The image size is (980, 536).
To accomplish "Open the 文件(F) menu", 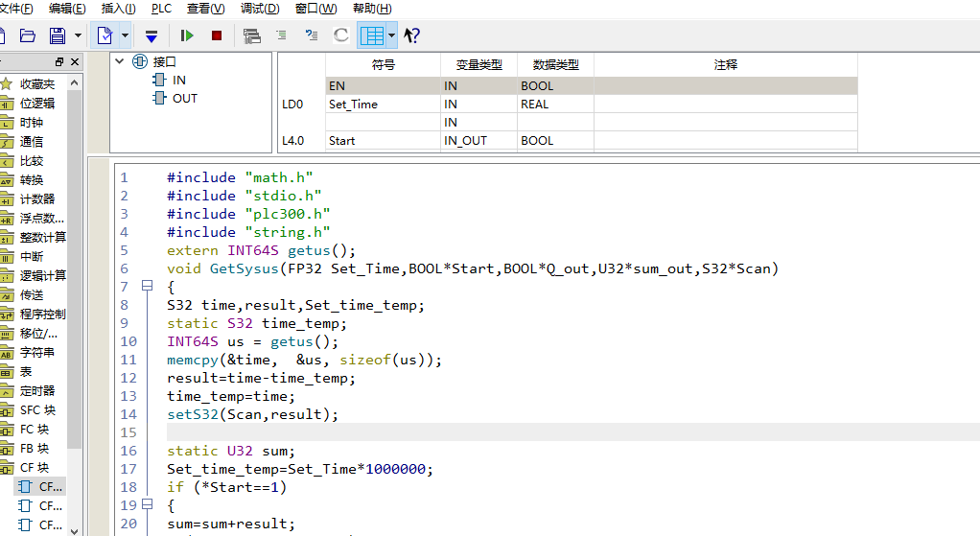I will 16,9.
